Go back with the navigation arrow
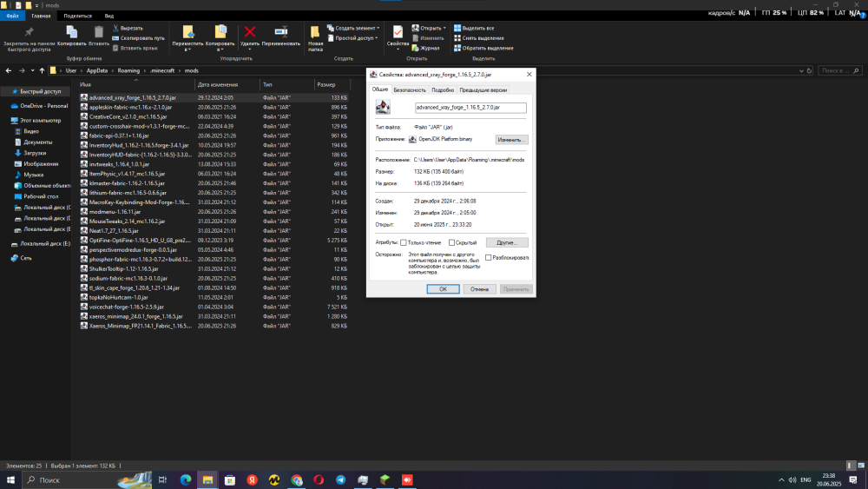The height and width of the screenshot is (489, 868). point(9,71)
